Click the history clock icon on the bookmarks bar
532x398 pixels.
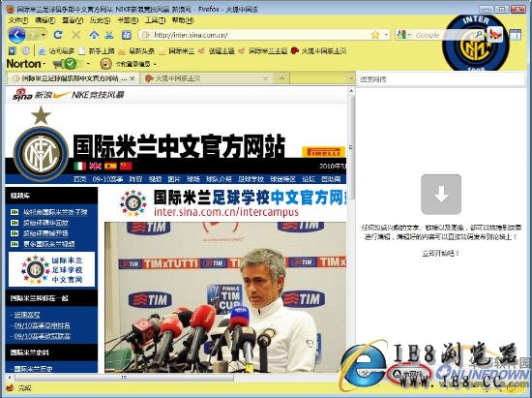click(26, 51)
